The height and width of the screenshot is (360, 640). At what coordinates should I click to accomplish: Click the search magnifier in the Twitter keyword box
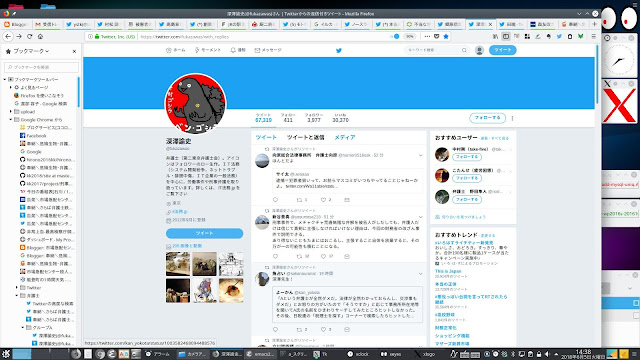464,50
